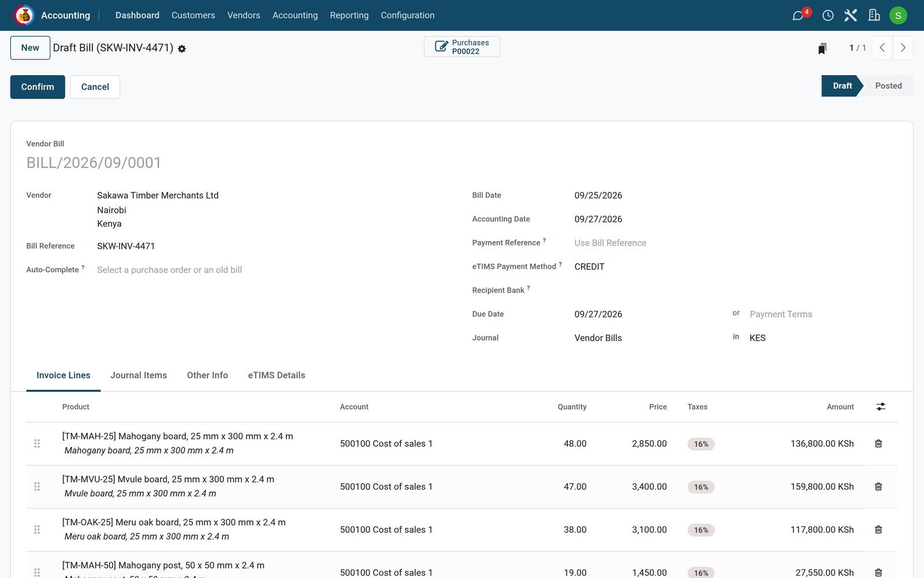The height and width of the screenshot is (578, 924).
Task: Switch to the Journal Items tab
Action: (x=139, y=375)
